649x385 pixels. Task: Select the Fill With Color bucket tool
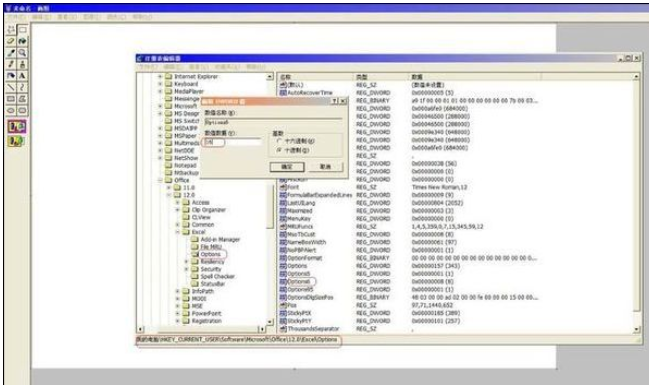[x=22, y=41]
